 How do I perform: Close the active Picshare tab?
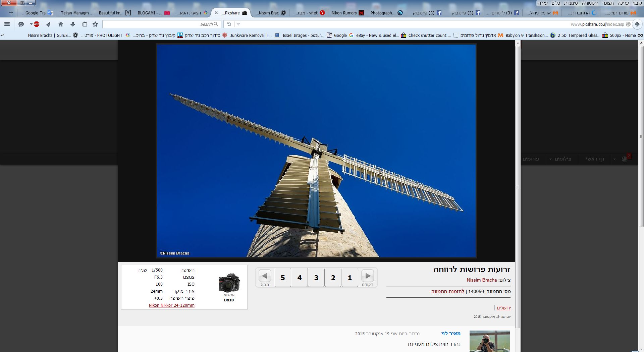pos(216,13)
